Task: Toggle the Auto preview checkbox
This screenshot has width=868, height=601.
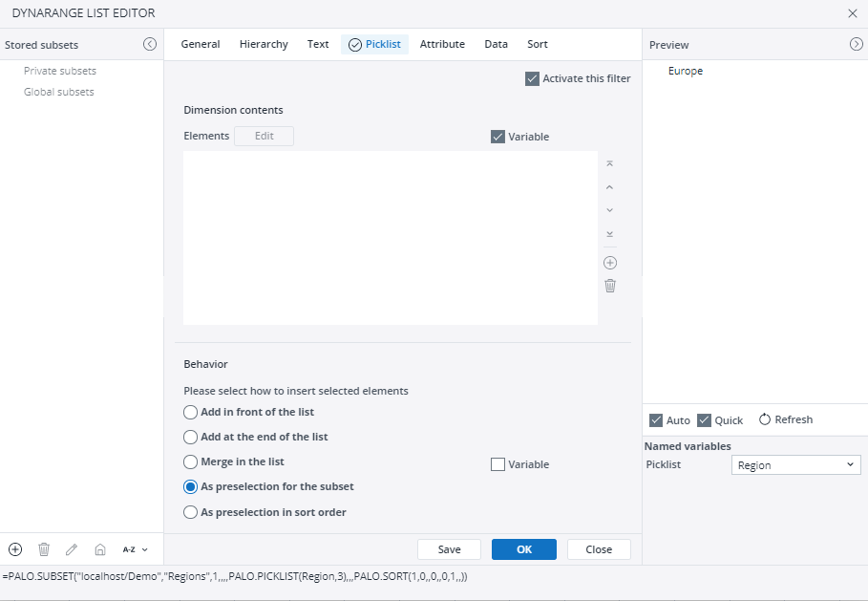Action: (x=656, y=419)
